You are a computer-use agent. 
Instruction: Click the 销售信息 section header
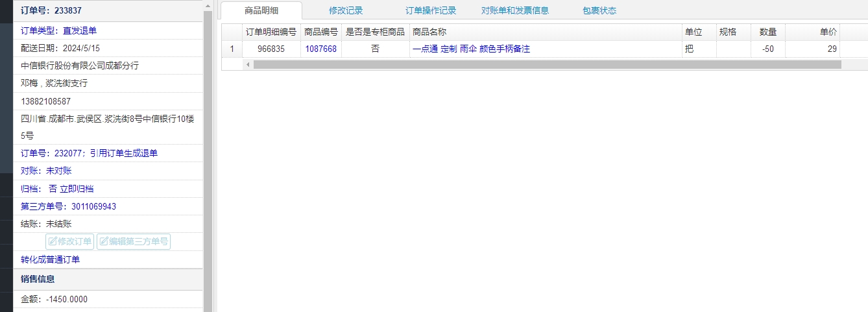click(x=38, y=279)
